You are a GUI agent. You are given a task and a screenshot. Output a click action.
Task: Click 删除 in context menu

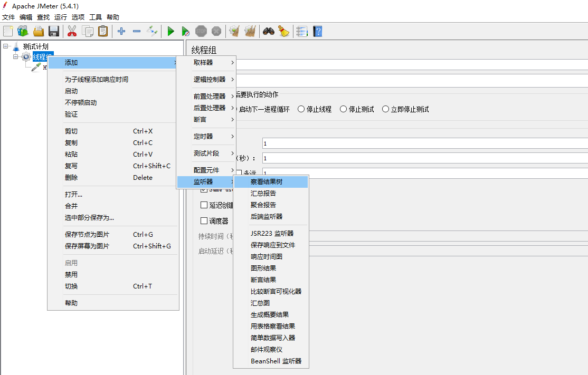coord(113,178)
